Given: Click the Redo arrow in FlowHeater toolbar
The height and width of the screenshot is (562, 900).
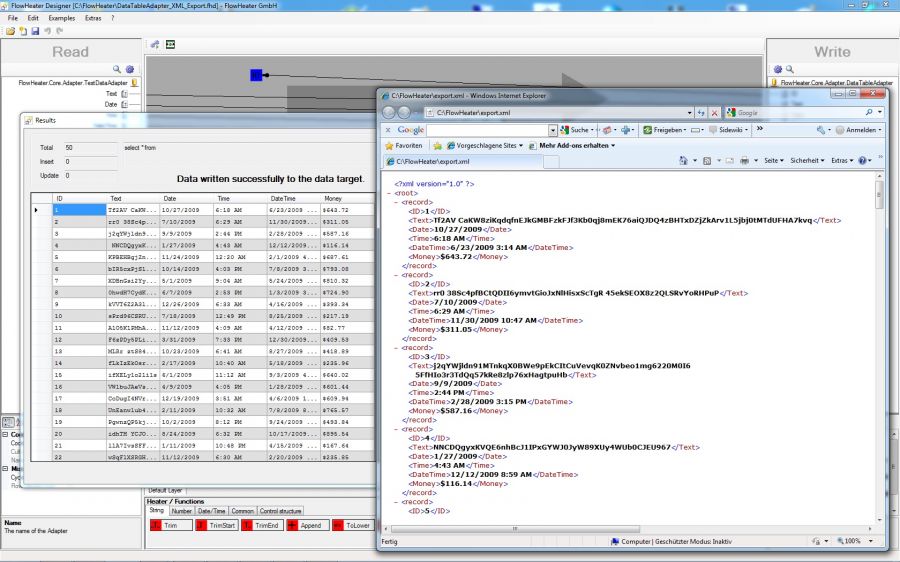Looking at the screenshot, I should [x=59, y=31].
